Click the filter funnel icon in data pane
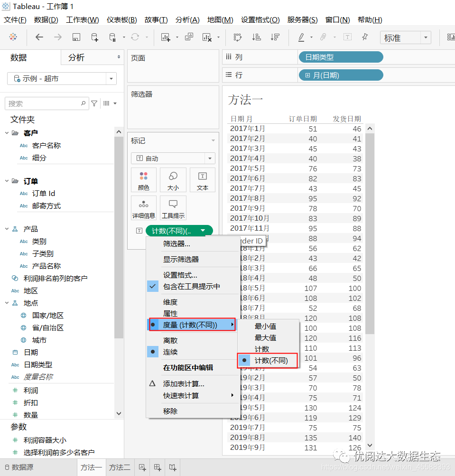The height and width of the screenshot is (476, 455). tap(94, 103)
